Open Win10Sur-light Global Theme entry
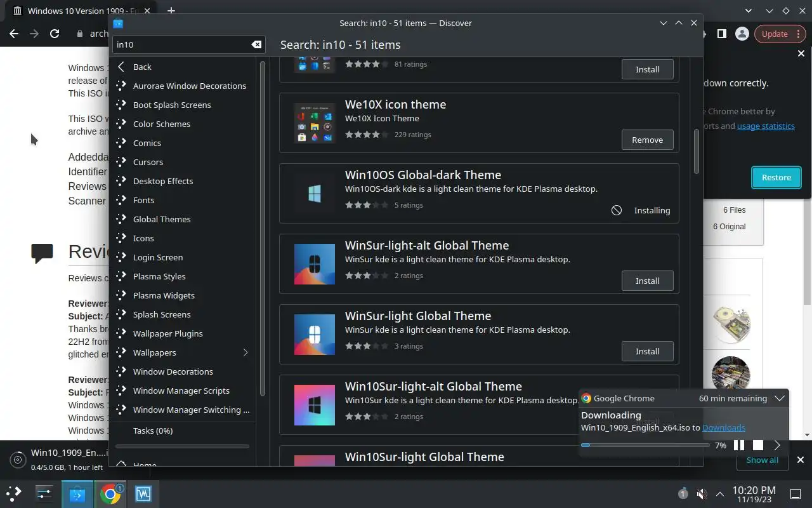This screenshot has width=812, height=508. click(x=479, y=456)
